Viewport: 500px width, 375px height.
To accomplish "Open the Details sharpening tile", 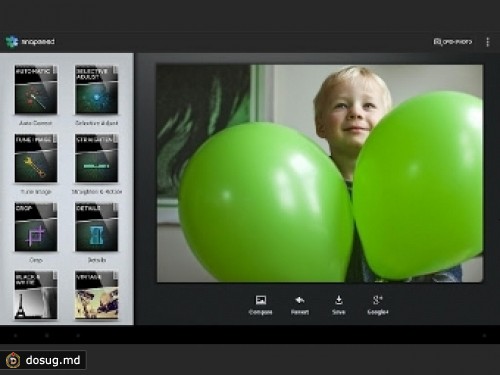I will [96, 227].
